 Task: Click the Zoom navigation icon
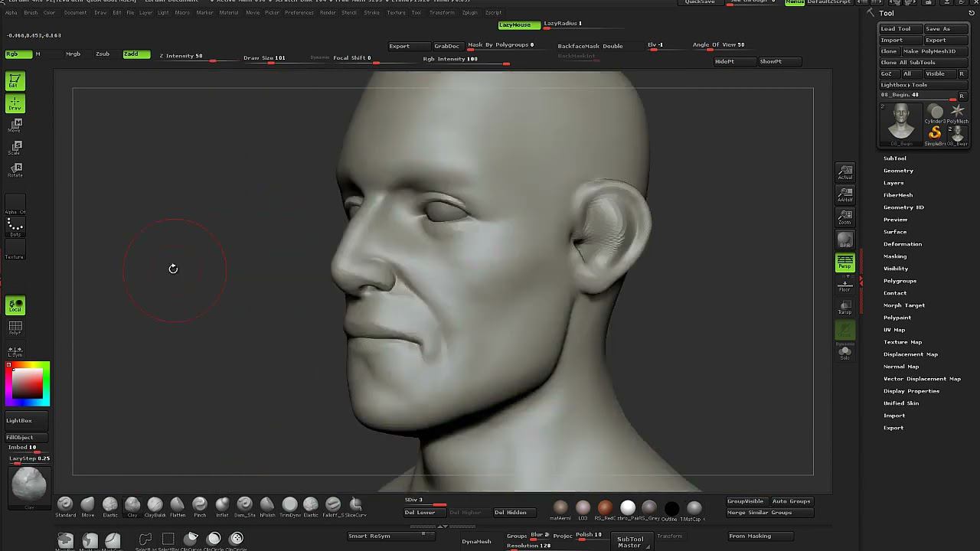[x=844, y=217]
